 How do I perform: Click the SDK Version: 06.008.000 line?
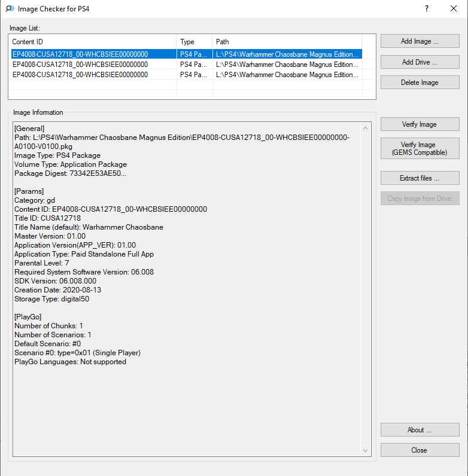point(55,281)
